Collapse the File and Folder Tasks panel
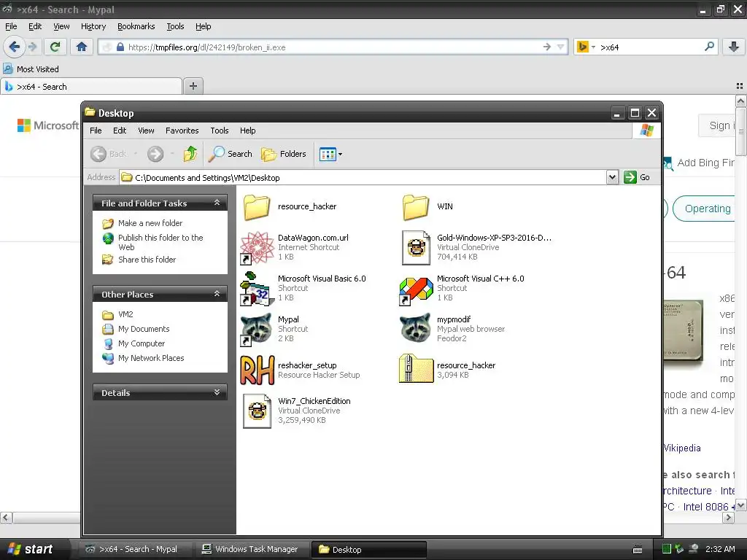Screen dimensions: 747x560 217,203
